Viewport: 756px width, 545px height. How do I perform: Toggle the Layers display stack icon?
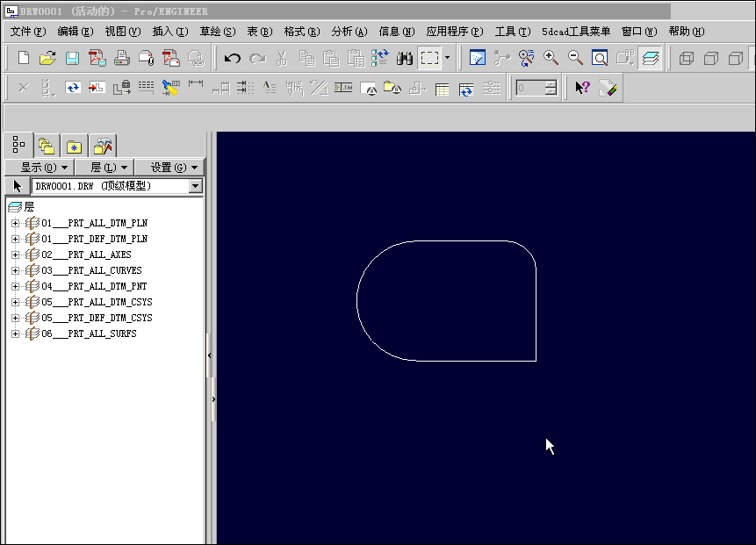(x=650, y=58)
